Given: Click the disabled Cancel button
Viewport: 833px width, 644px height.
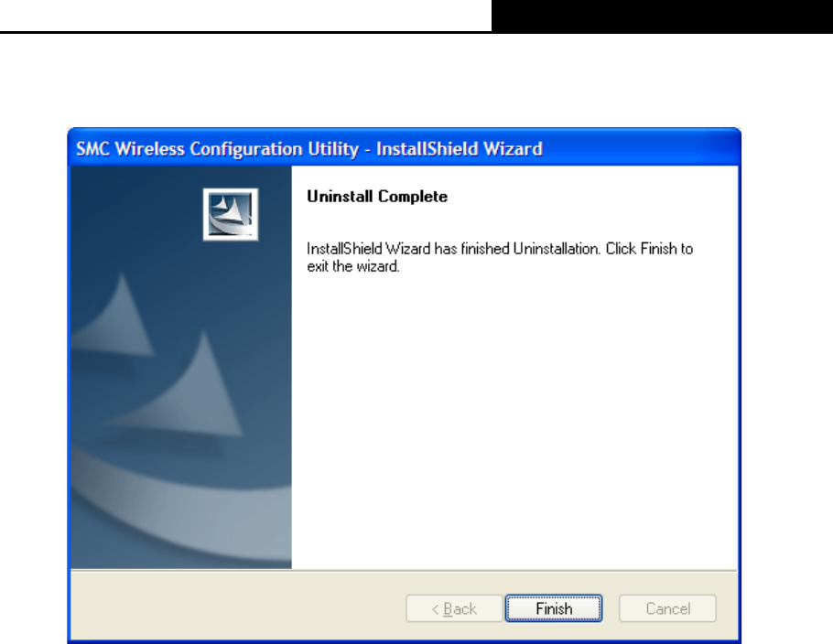Looking at the screenshot, I should pos(668,608).
